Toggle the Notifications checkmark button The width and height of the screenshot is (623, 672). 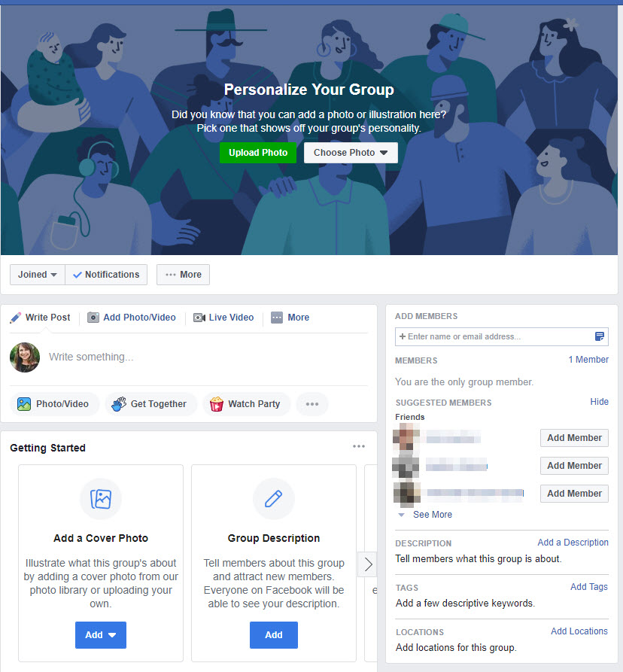tap(106, 275)
